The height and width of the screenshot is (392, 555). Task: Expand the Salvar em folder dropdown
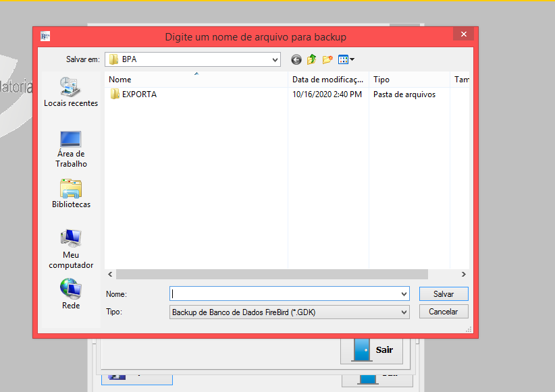tap(275, 59)
